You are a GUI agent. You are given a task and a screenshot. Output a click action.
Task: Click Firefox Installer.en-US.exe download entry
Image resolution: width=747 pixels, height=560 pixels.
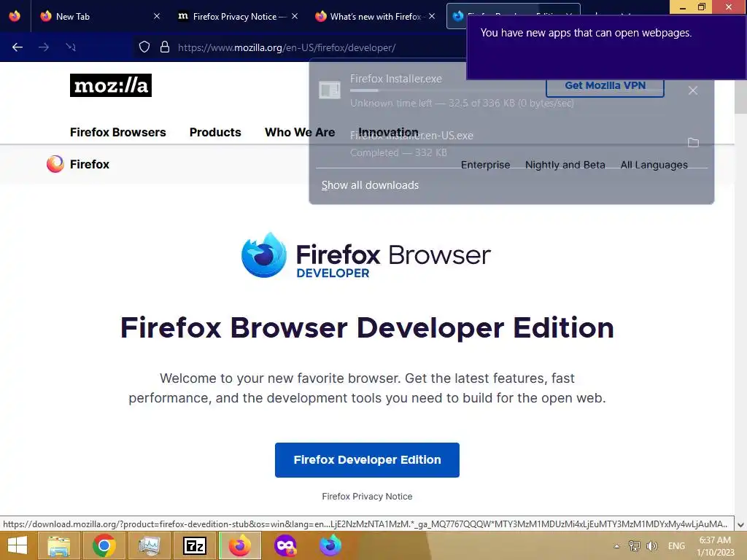pyautogui.click(x=500, y=144)
